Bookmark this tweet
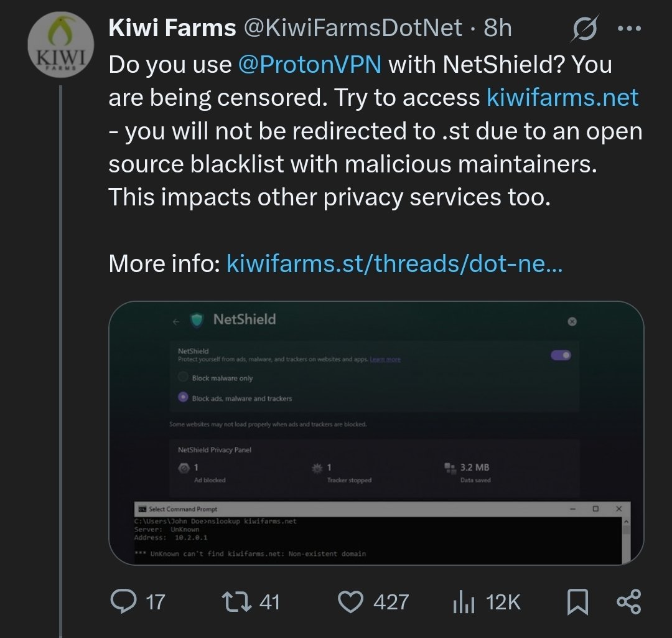This screenshot has width=672, height=638. [x=577, y=602]
